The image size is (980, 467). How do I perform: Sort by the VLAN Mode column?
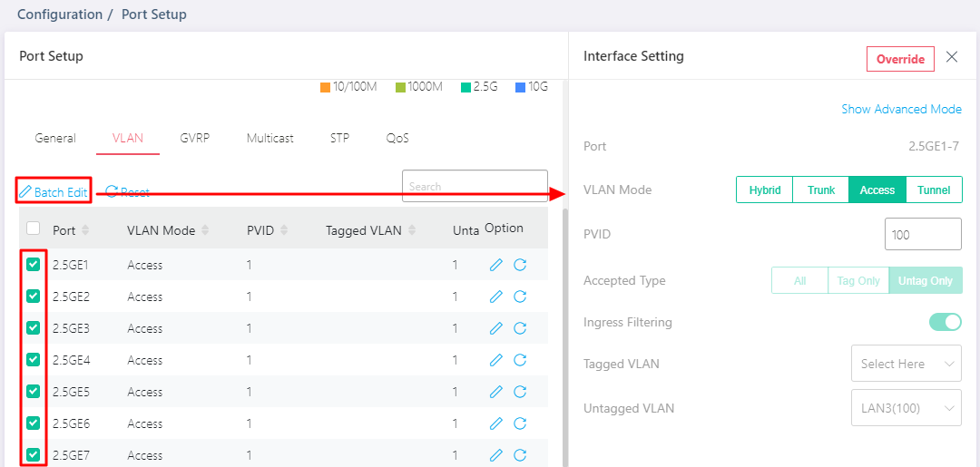click(205, 230)
